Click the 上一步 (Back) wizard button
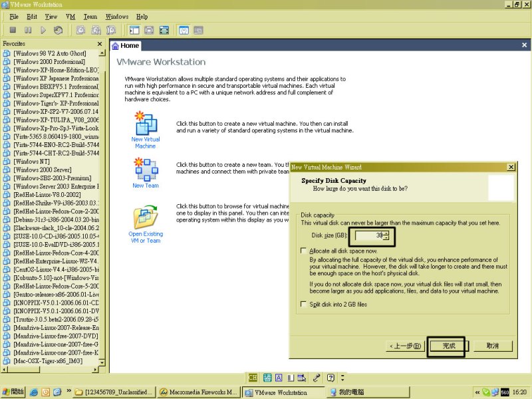The image size is (532, 399). pyautogui.click(x=406, y=346)
